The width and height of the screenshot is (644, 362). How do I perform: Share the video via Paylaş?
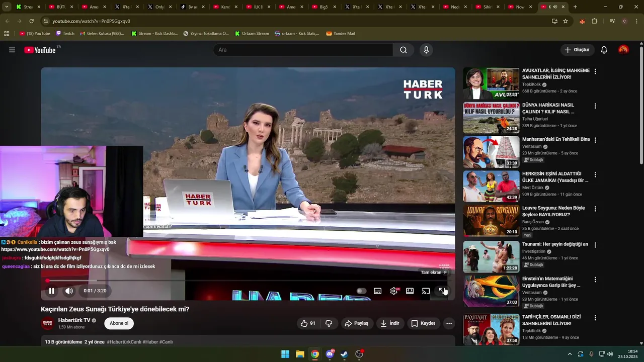[356, 323]
